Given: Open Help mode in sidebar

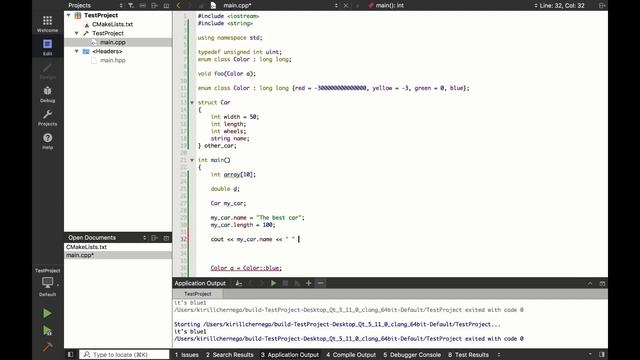Looking at the screenshot, I should tap(47, 141).
